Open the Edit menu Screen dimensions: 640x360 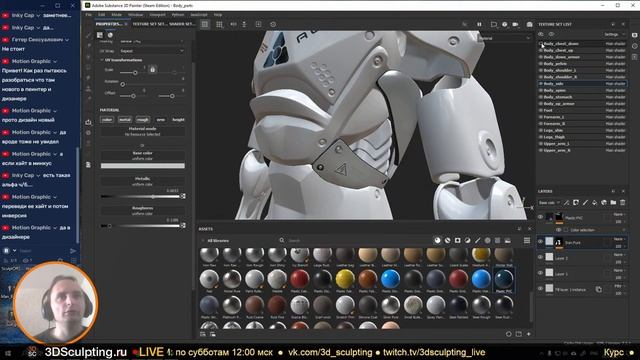click(101, 15)
